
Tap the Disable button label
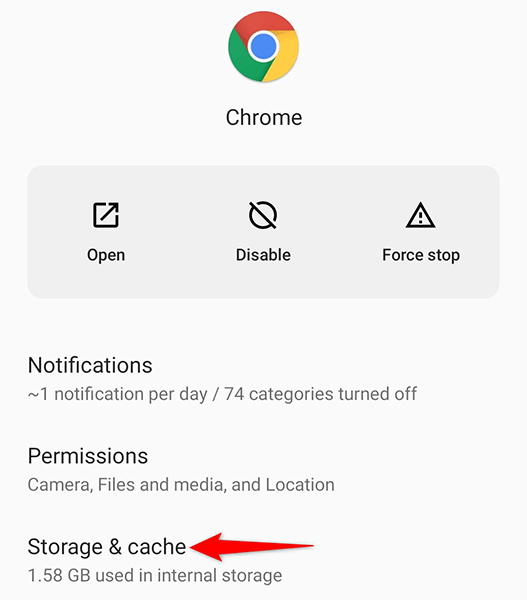(263, 255)
